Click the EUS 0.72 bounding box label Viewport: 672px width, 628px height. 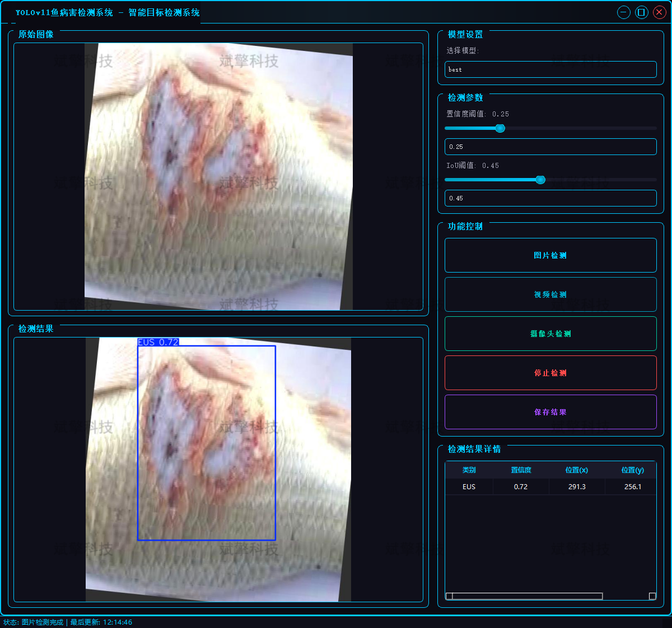click(x=158, y=342)
